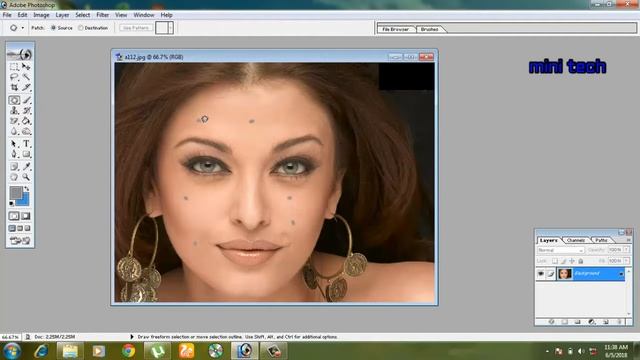640x360 pixels.
Task: Select the Clone Stamp tool
Action: click(x=14, y=111)
